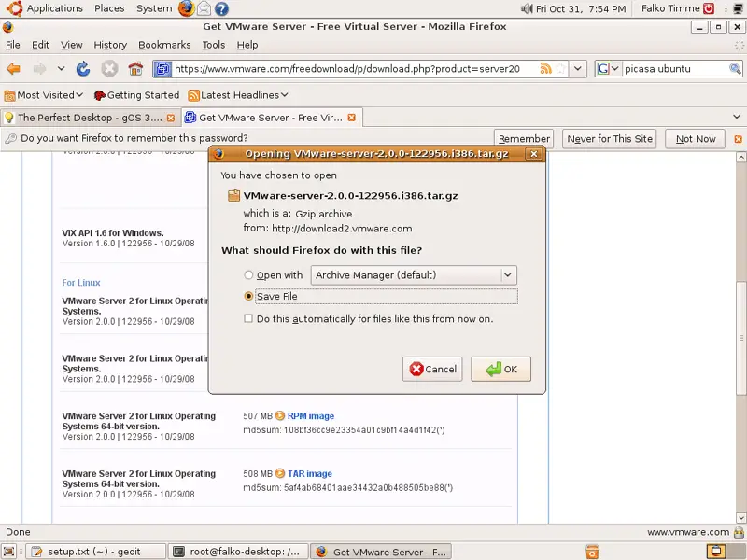Click the Getting Started bookmark
Screen dimensions: 747x560
pos(136,95)
